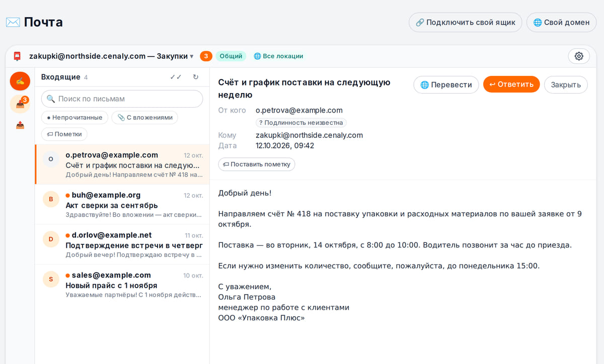
Task: Open the inbox icon with badge 3
Action: [20, 104]
